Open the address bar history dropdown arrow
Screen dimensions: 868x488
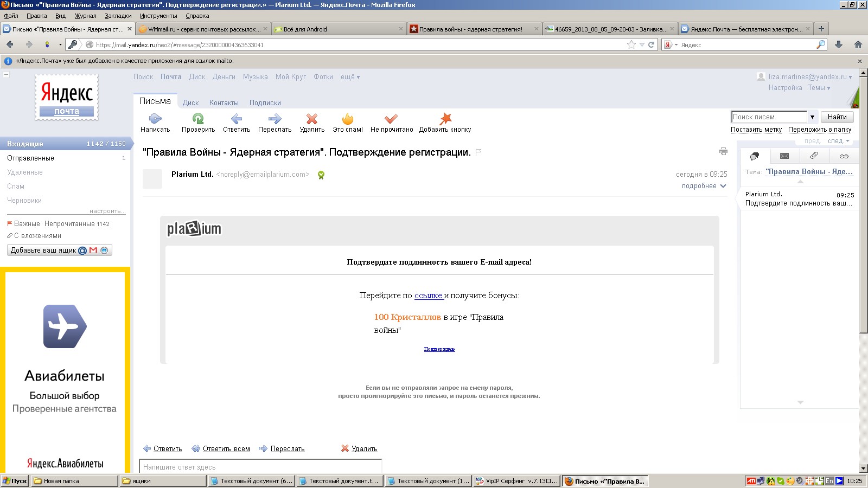642,44
